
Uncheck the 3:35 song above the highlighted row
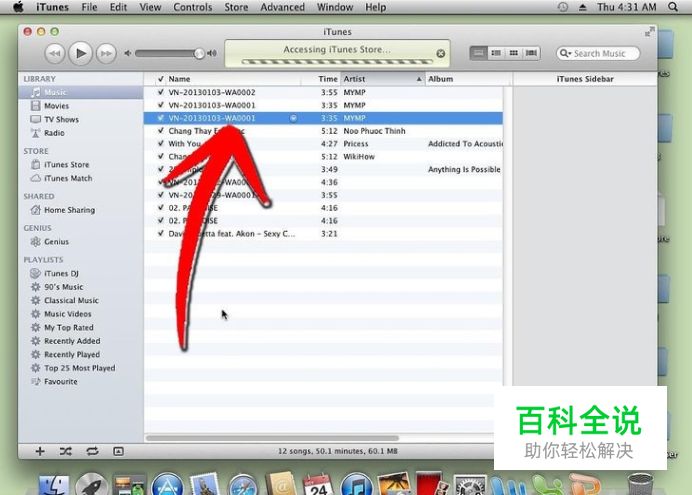point(161,105)
